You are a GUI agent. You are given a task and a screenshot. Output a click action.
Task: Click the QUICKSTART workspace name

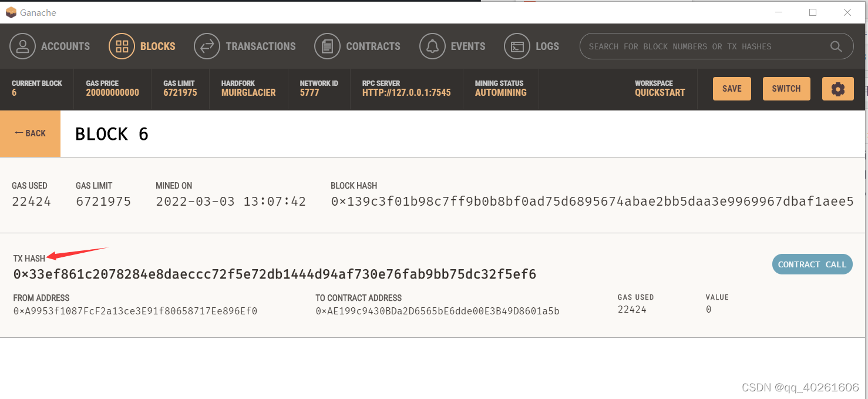660,92
